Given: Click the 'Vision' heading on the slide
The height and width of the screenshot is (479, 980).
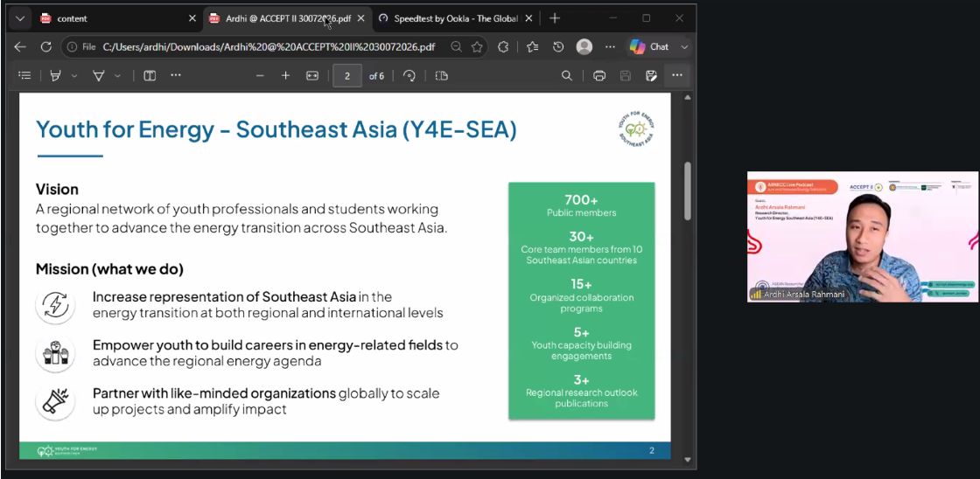Looking at the screenshot, I should tap(57, 189).
